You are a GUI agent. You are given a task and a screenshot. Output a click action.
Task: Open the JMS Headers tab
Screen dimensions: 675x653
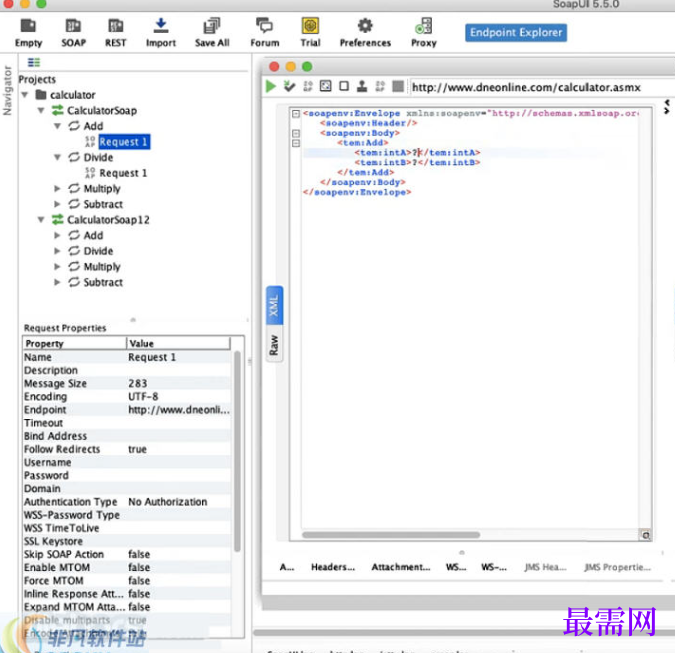(x=545, y=567)
